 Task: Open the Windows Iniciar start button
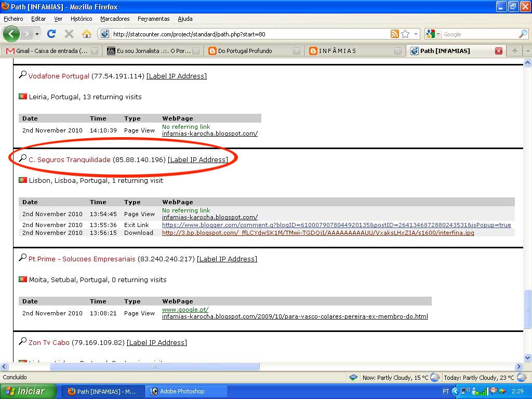point(28,391)
